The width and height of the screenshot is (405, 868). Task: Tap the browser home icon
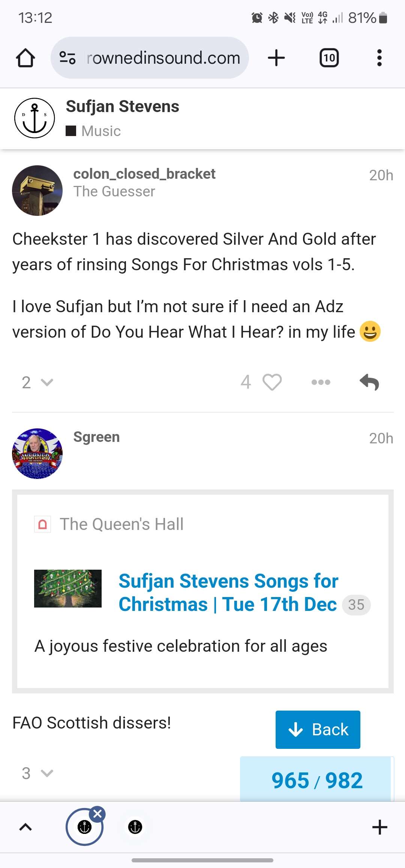[25, 58]
